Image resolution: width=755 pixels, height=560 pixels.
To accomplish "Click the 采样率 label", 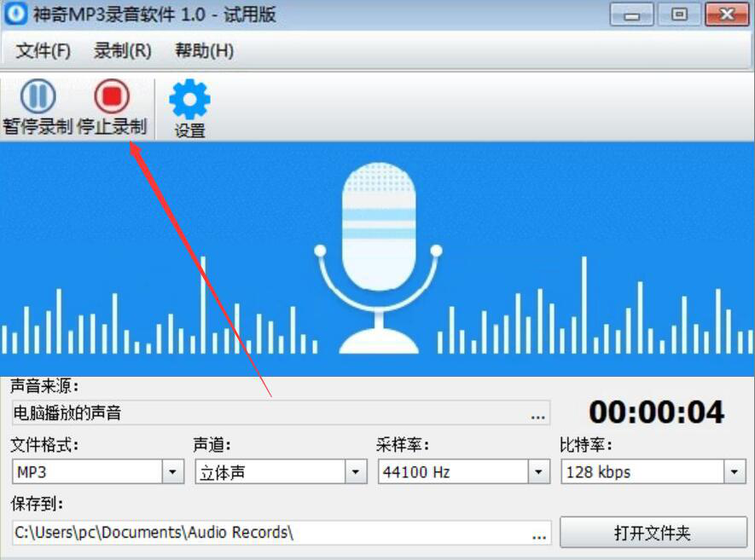I will pyautogui.click(x=403, y=445).
